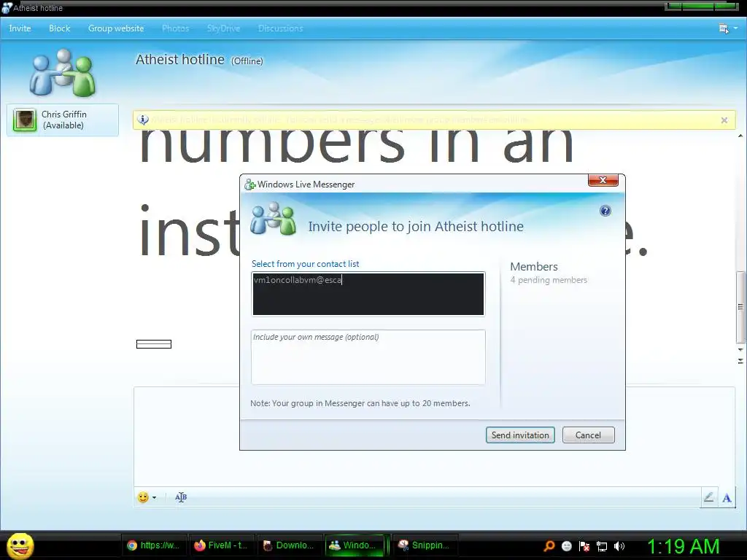Image resolution: width=747 pixels, height=560 pixels.
Task: Click the spell check icon in message toolbar
Action: (x=181, y=497)
